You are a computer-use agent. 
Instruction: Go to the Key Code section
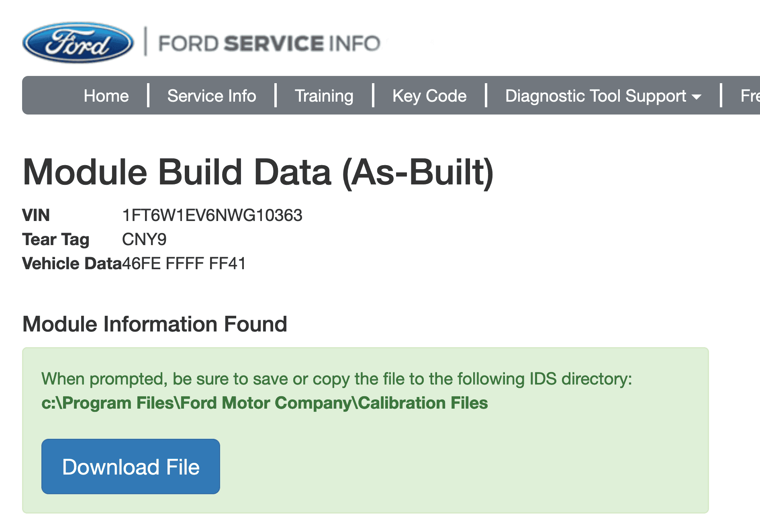[x=429, y=96]
